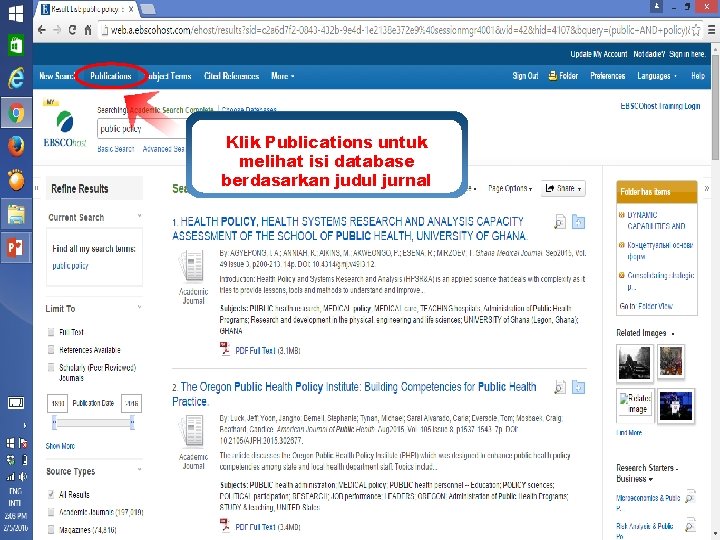Open Chrome menu hamburger icon
The height and width of the screenshot is (540, 720).
coord(712,30)
